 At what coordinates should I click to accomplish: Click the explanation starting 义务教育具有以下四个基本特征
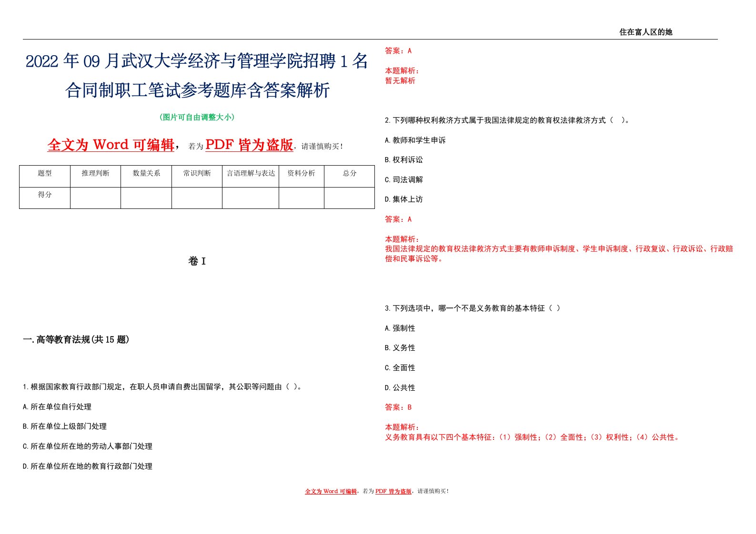(533, 437)
